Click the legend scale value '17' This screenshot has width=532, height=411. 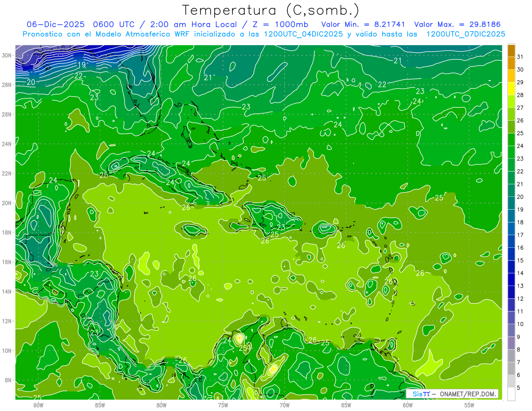[x=520, y=235]
